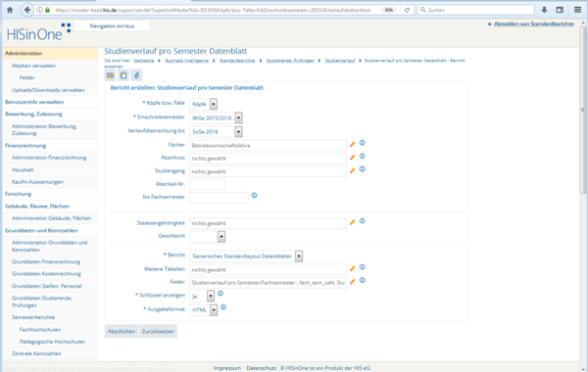Open the browser sidebar panel icon
Screen dimensions: 588x372
pos(560,10)
